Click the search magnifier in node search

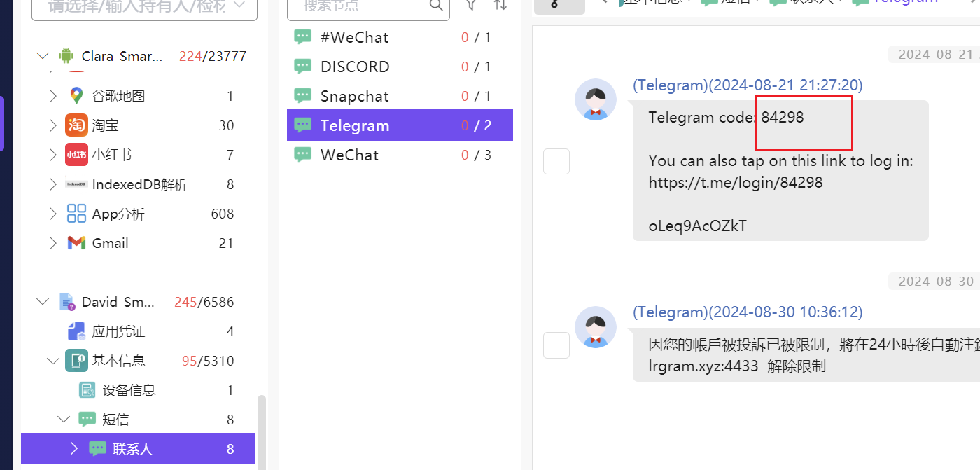coord(436,6)
